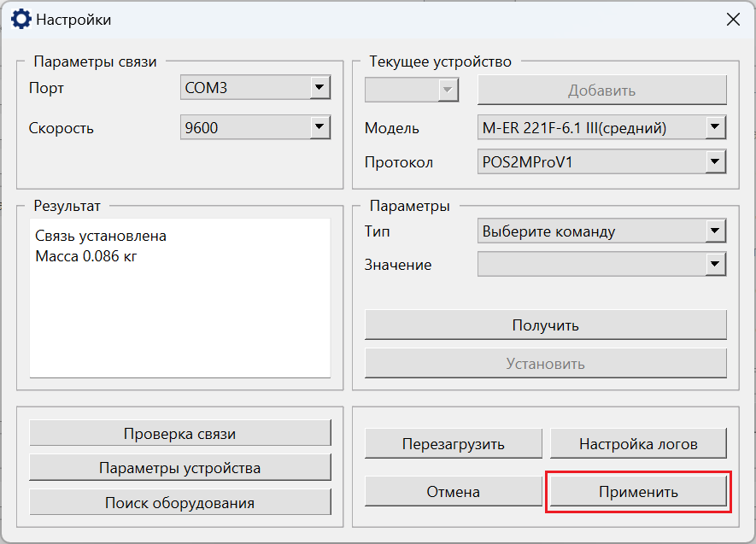Image resolution: width=756 pixels, height=544 pixels.
Task: Expand the empty Значение dropdown
Action: (x=601, y=264)
